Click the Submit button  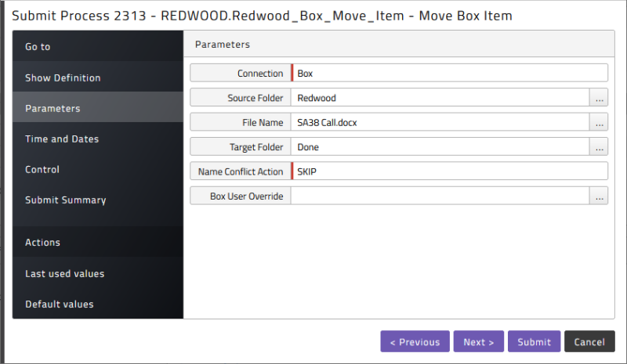(534, 341)
